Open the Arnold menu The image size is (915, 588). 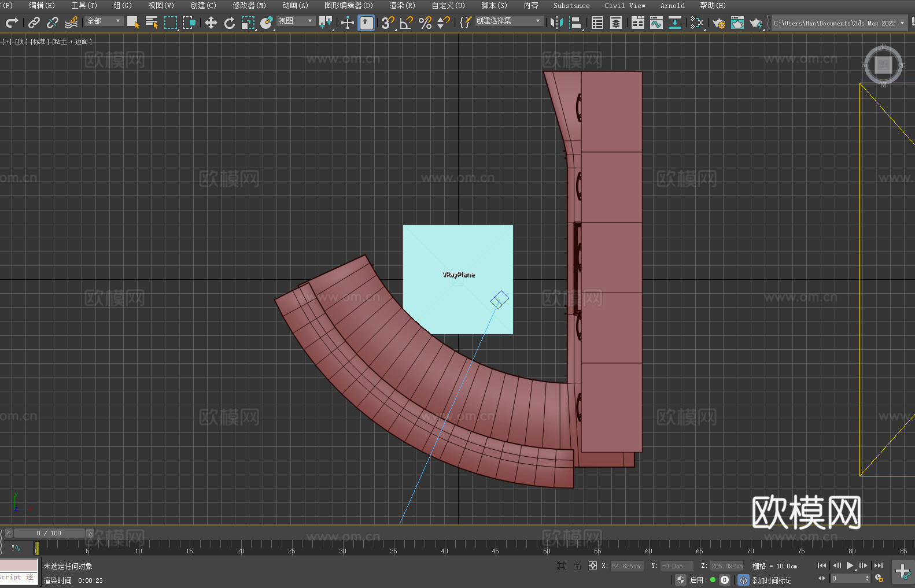coord(672,5)
